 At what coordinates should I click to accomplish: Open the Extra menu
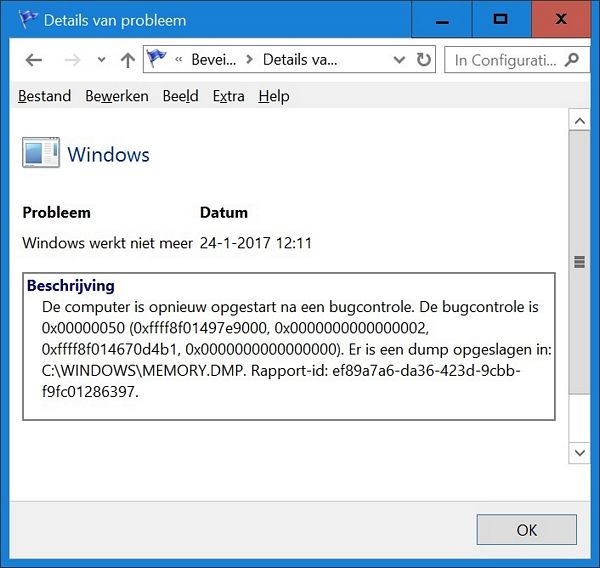click(x=228, y=96)
